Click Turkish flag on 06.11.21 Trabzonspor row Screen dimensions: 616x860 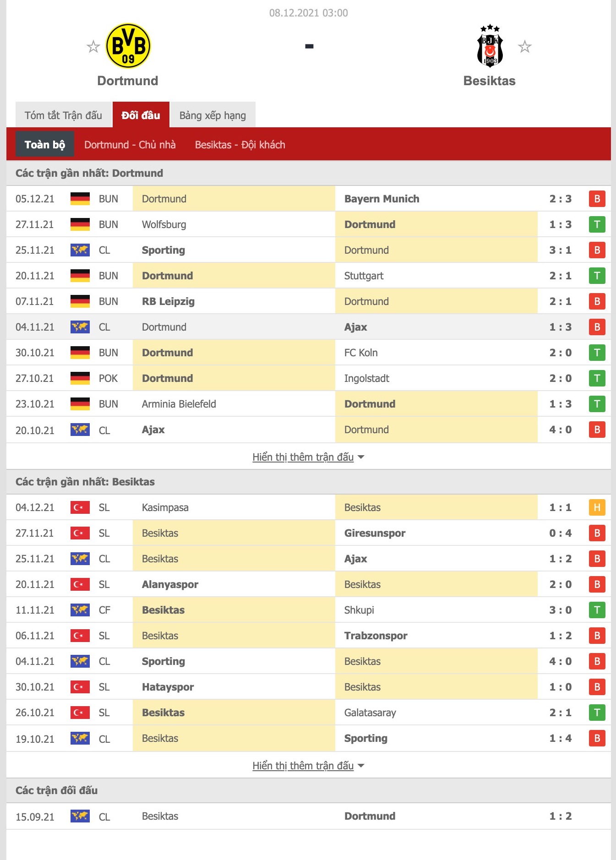tap(80, 636)
